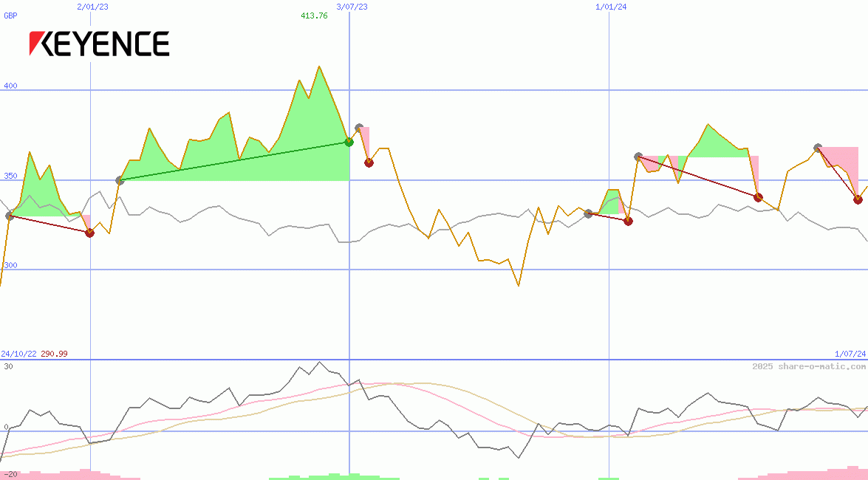
Task: Click the 1/01/24 date label at top
Action: point(611,7)
